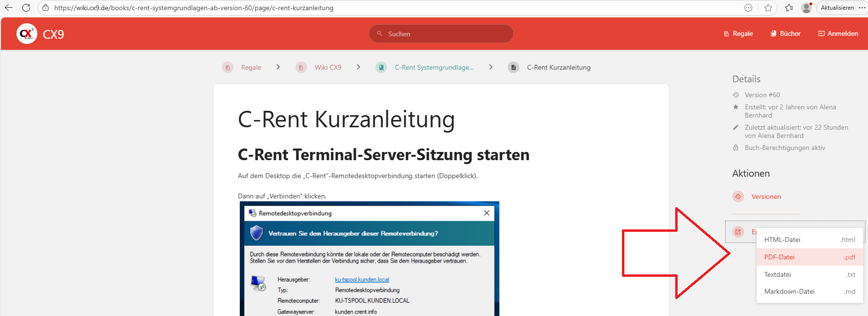
Task: Add page to favorites star icon
Action: [x=768, y=8]
